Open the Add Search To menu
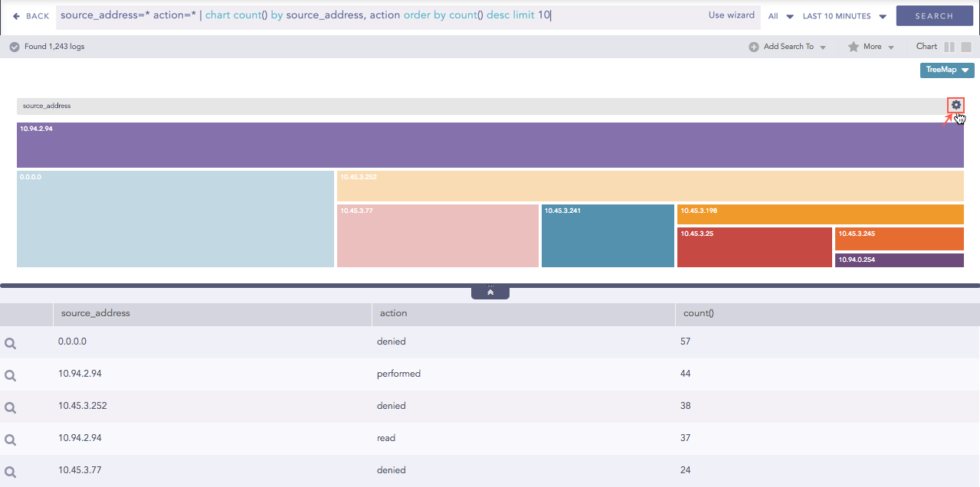 coord(788,46)
